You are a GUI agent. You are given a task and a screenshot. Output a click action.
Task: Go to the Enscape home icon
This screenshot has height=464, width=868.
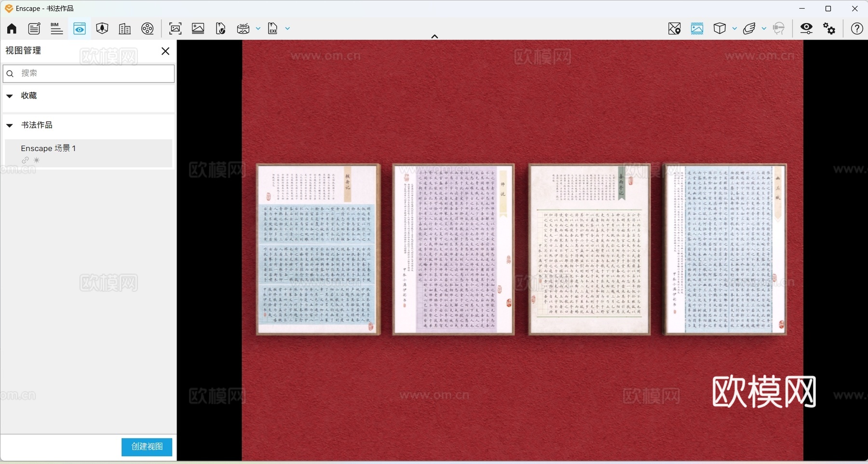tap(12, 28)
